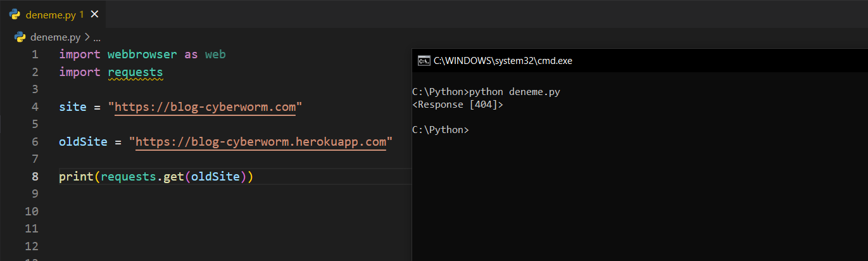The image size is (868, 261).
Task: Open the herokuapp.com URL on line 6
Action: (261, 142)
